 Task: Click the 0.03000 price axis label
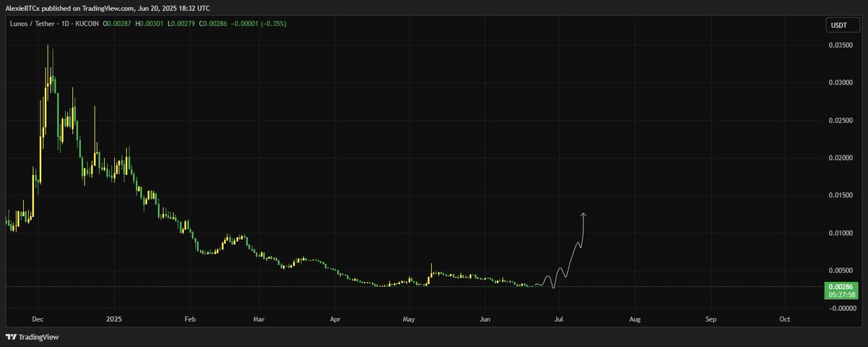coord(840,82)
